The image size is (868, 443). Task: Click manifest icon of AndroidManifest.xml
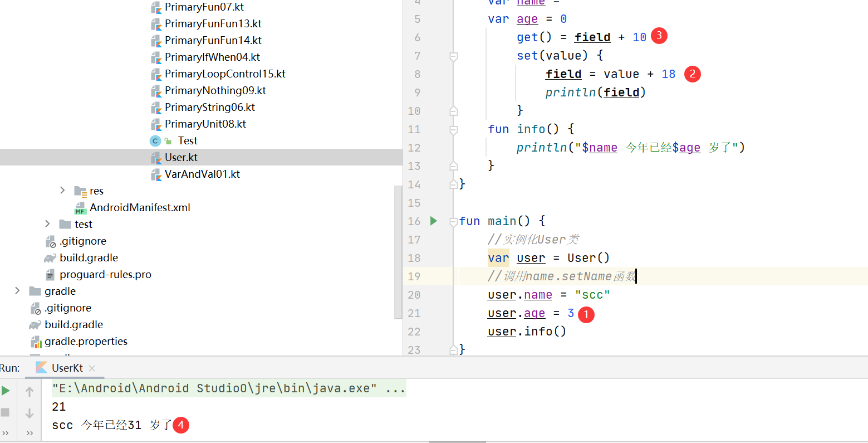pos(80,208)
